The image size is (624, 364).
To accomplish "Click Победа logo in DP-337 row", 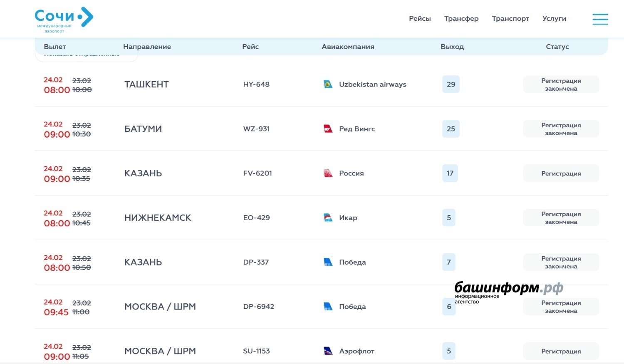I will coord(328,262).
